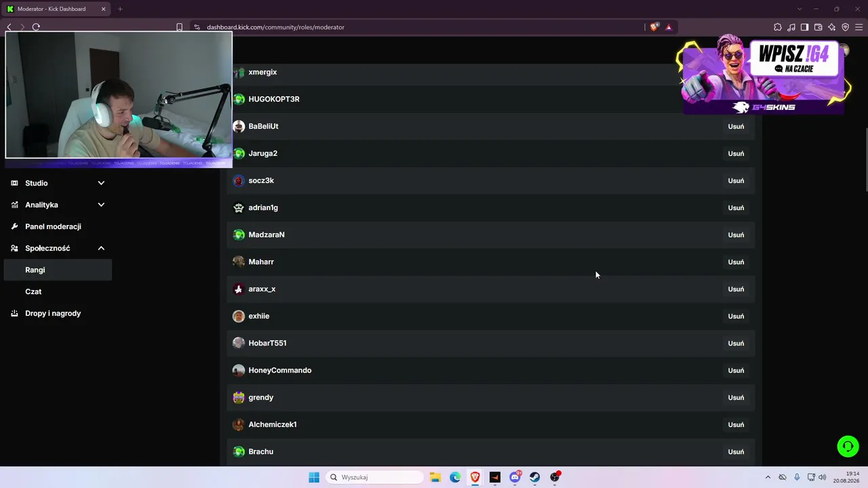This screenshot has width=868, height=488.
Task: Open the Brave playlist music-note icon
Action: [x=791, y=27]
